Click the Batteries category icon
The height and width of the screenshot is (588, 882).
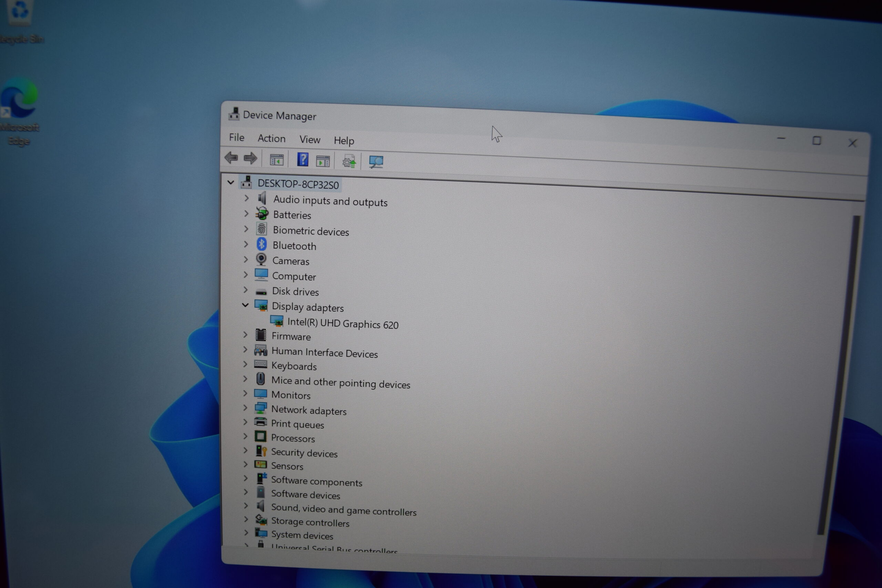click(x=262, y=214)
